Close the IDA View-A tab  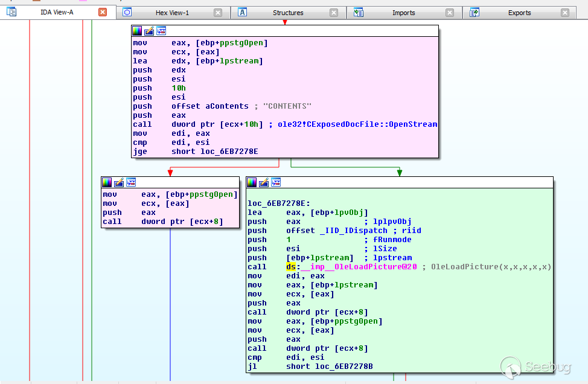click(103, 12)
